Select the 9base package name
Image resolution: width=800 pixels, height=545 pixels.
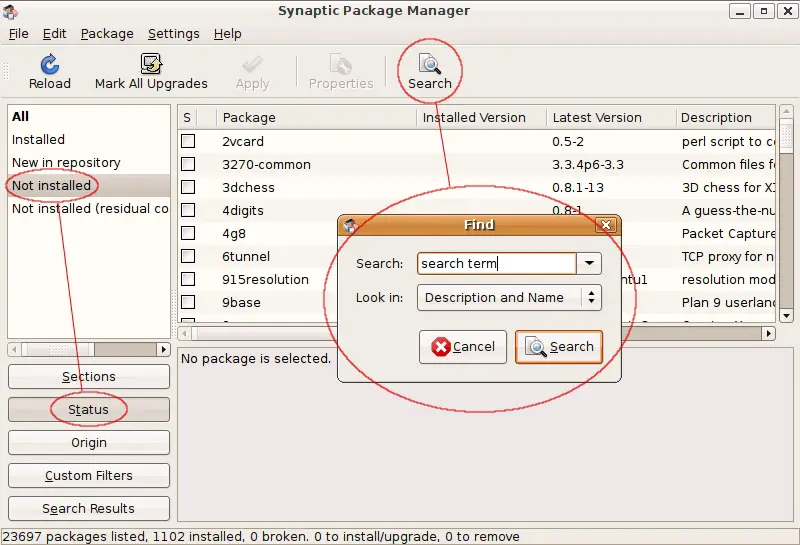coord(241,302)
